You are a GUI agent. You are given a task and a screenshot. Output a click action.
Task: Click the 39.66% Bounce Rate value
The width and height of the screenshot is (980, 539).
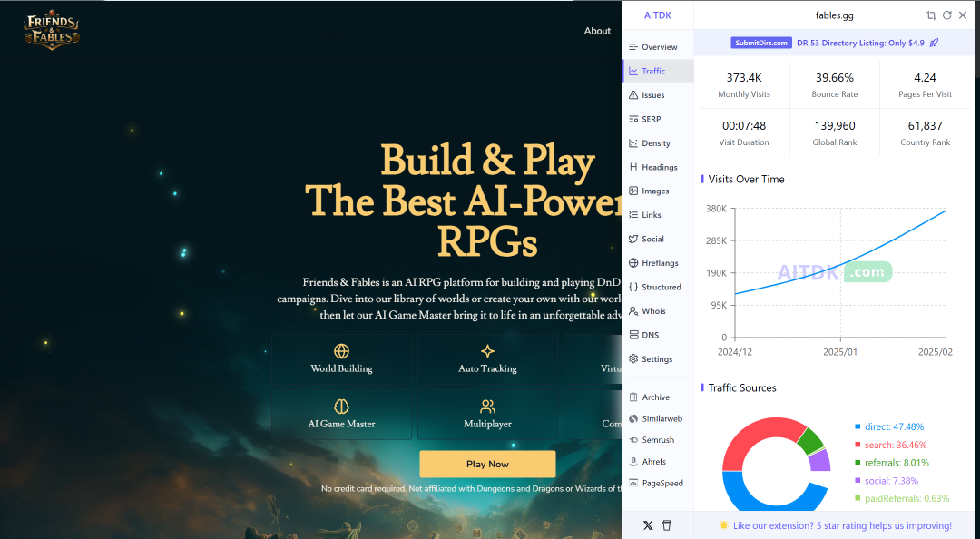835,77
